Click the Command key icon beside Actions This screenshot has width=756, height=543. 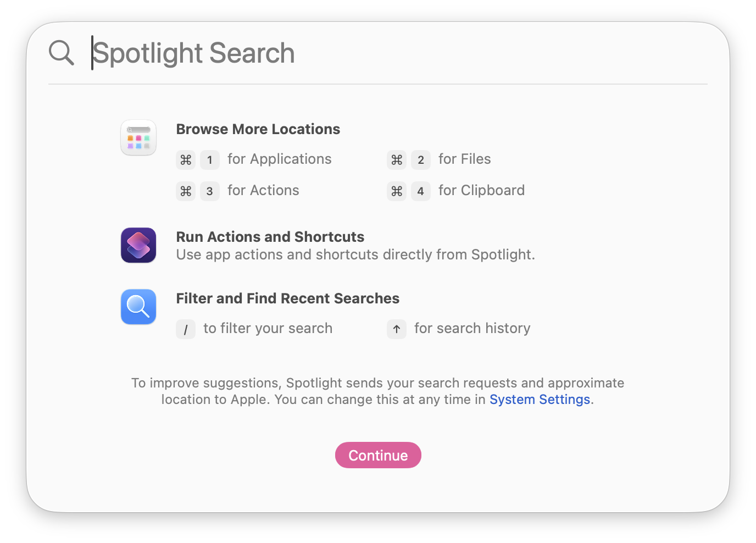[x=186, y=191]
